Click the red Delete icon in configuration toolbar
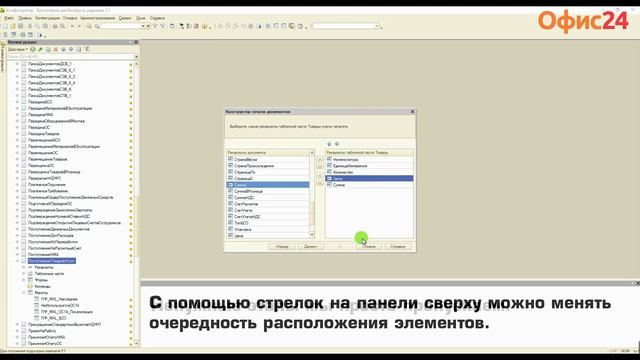 56,49
